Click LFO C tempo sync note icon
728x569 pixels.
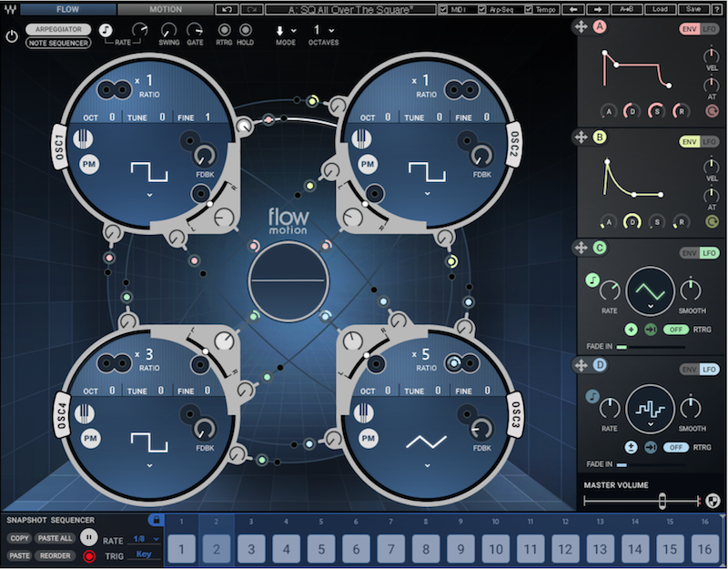(592, 280)
